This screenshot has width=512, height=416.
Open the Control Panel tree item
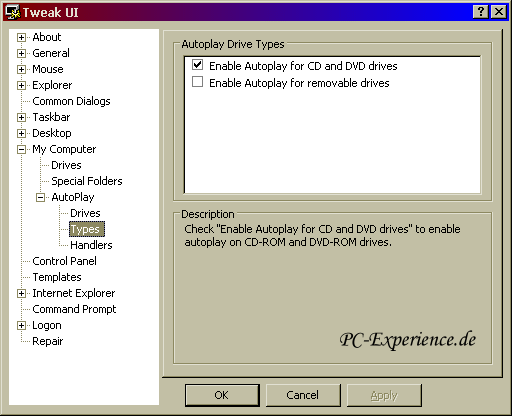click(64, 261)
